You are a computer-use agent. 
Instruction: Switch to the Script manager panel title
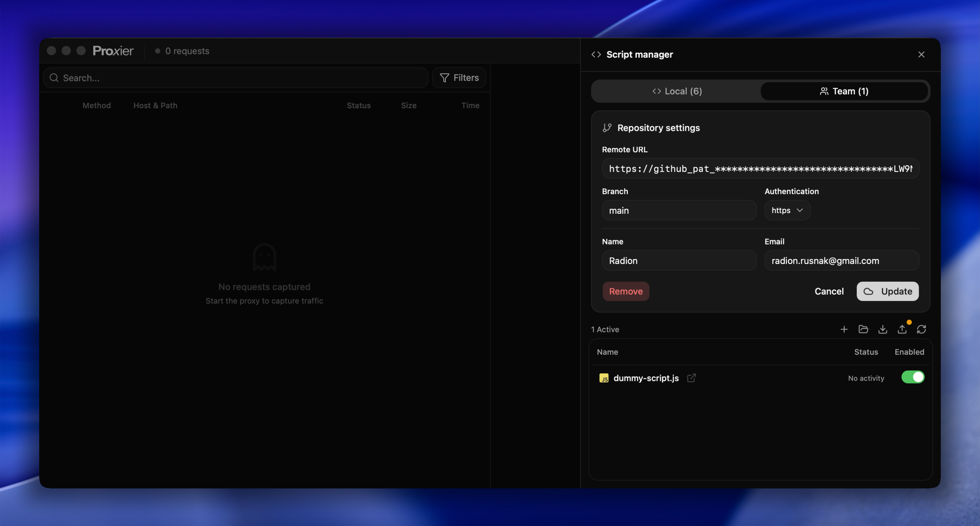(x=639, y=54)
